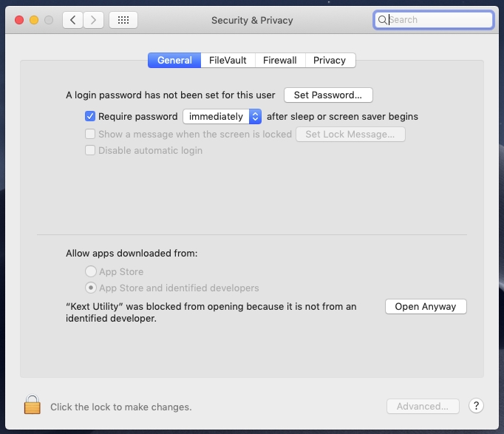Switch to the Firewall tab
504x434 pixels.
(280, 60)
